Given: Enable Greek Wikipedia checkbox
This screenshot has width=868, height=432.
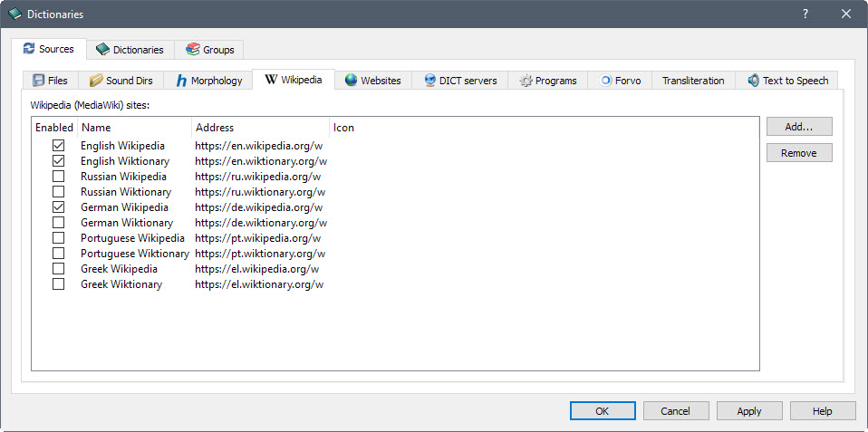Looking at the screenshot, I should tap(58, 269).
